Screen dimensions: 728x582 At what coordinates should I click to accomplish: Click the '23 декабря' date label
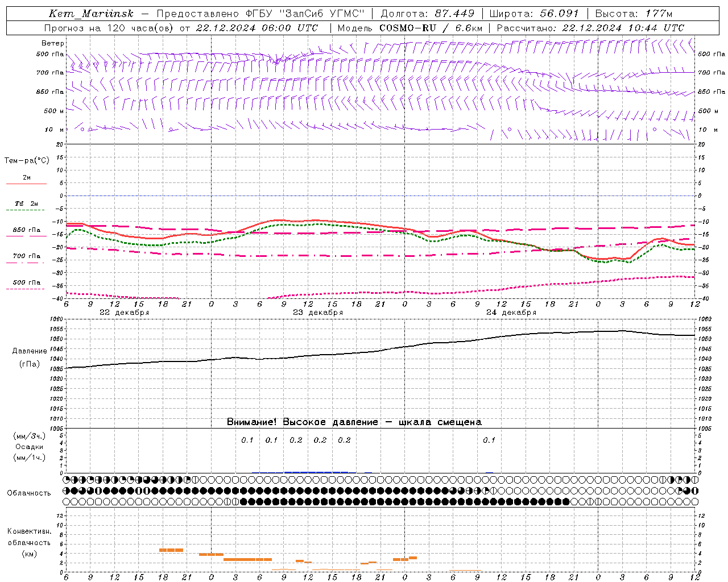318,313
